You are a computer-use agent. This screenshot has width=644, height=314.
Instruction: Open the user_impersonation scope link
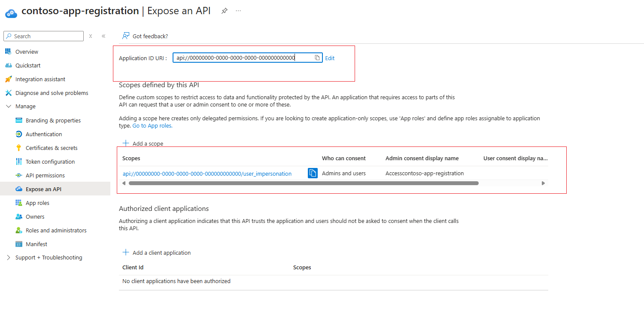pyautogui.click(x=207, y=174)
